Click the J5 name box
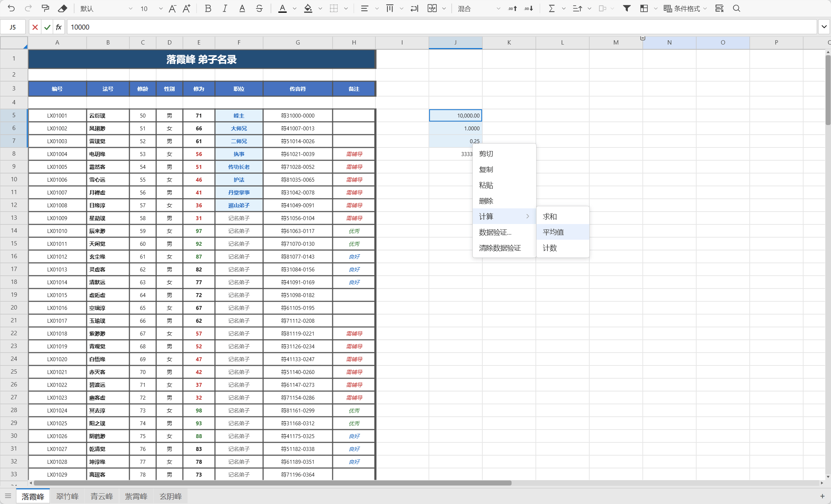The height and width of the screenshot is (504, 831). [x=13, y=27]
